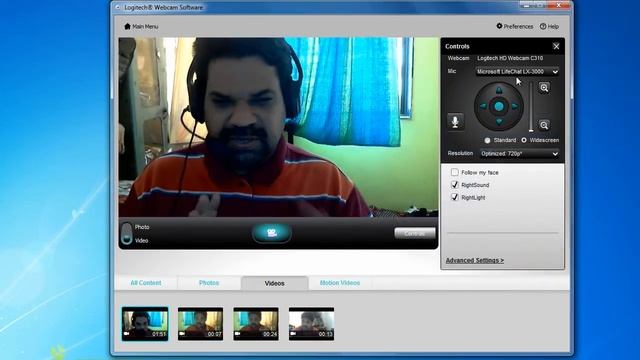This screenshot has height=360, width=640.
Task: Click the zoom out magnifier icon
Action: [x=544, y=125]
